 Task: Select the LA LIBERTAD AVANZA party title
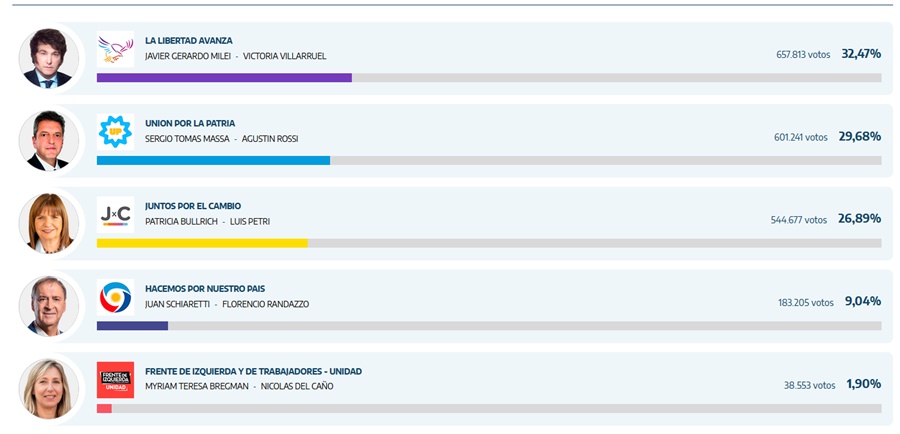189,41
